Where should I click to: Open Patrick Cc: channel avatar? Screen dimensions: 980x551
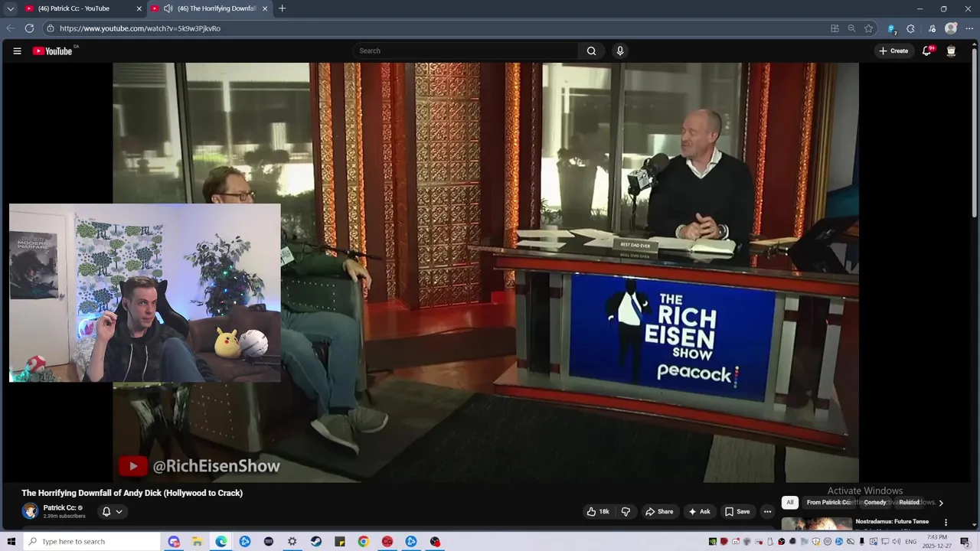pyautogui.click(x=30, y=511)
